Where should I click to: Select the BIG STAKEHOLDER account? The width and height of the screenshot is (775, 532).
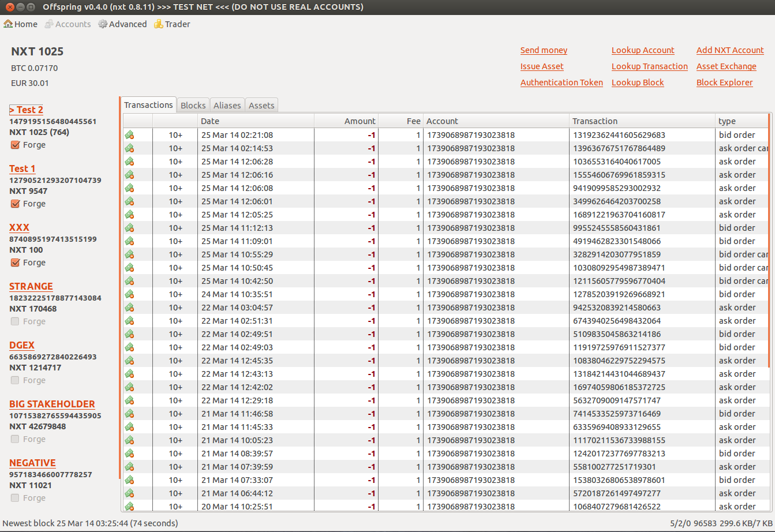(x=52, y=404)
